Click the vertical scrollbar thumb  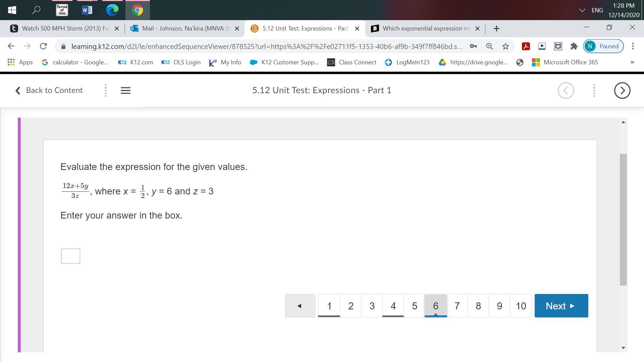pyautogui.click(x=623, y=220)
